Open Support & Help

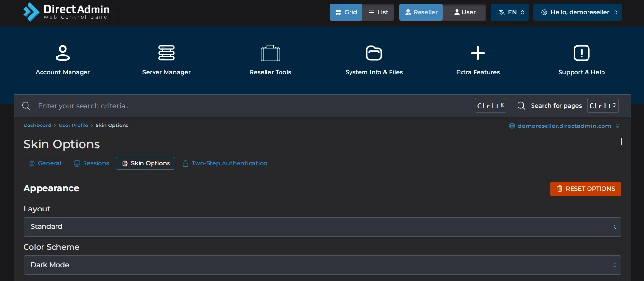[581, 59]
